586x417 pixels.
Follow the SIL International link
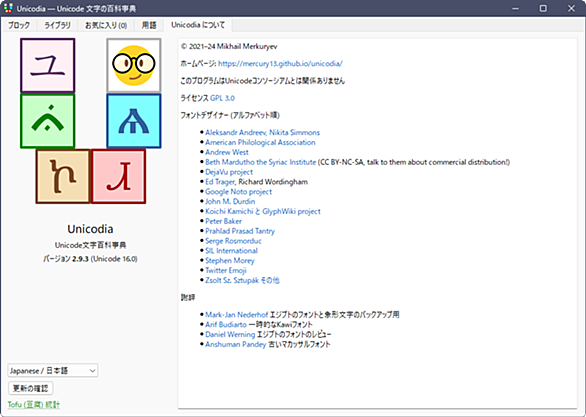click(231, 251)
